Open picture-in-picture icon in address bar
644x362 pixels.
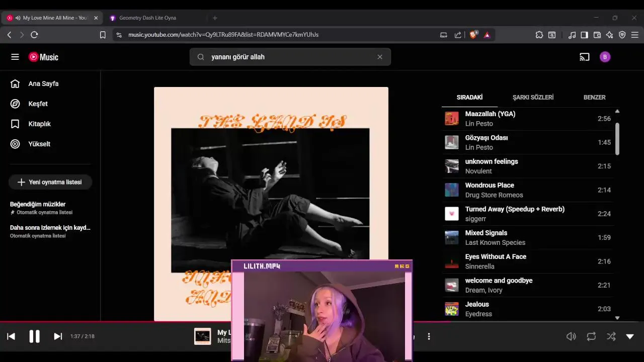tap(443, 35)
